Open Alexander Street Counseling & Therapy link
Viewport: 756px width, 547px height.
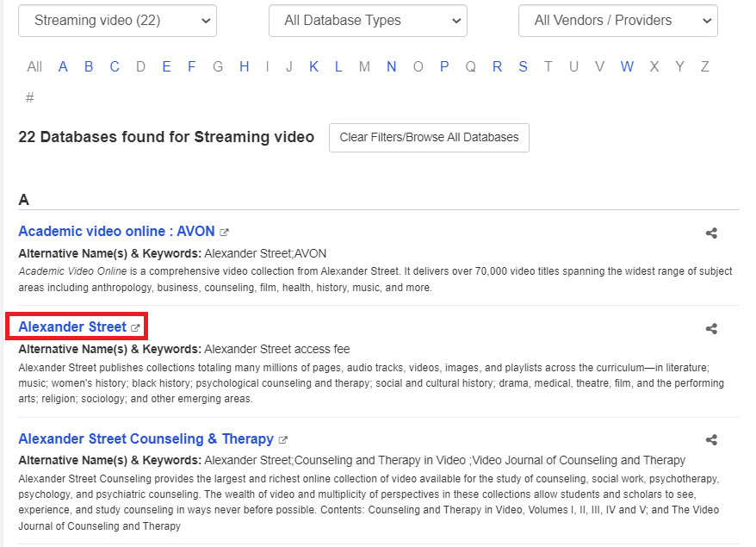tap(146, 439)
